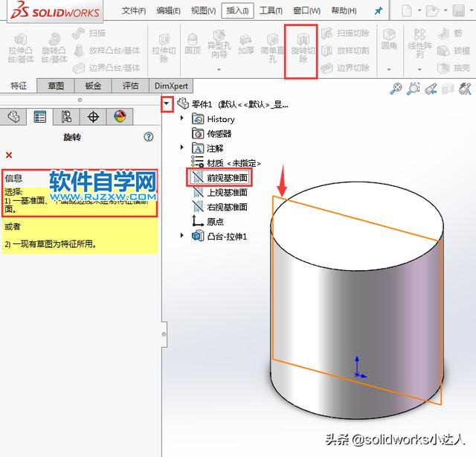Open the 文件(F) menu
This screenshot has width=476, height=457.
pos(134,11)
